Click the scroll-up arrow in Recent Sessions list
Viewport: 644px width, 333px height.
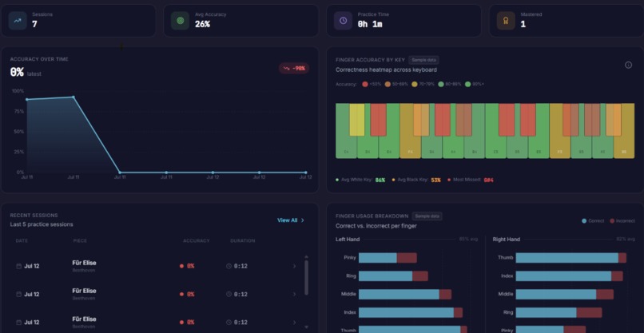pos(306,257)
